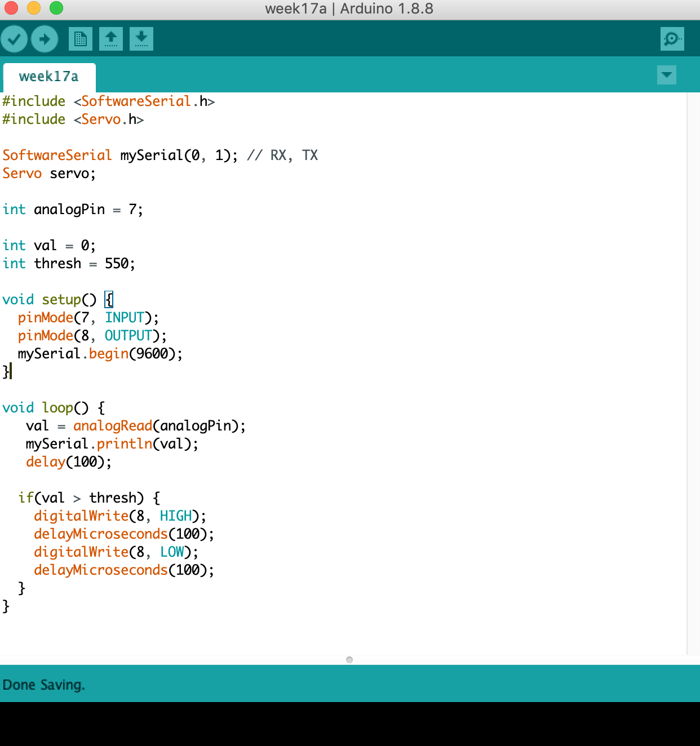The height and width of the screenshot is (746, 700).
Task: Click on 'pinMode(8, OUTPUT);' line
Action: (x=92, y=336)
